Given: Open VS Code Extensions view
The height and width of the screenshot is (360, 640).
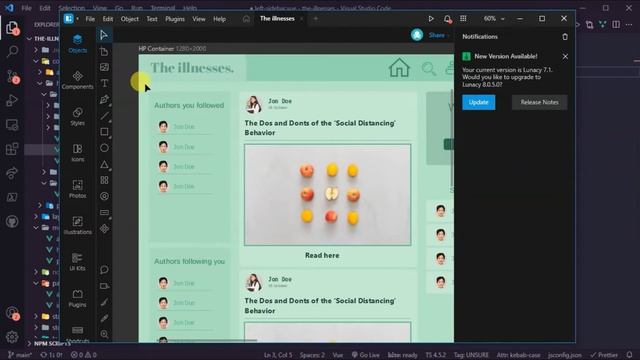Looking at the screenshot, I should coord(12,149).
